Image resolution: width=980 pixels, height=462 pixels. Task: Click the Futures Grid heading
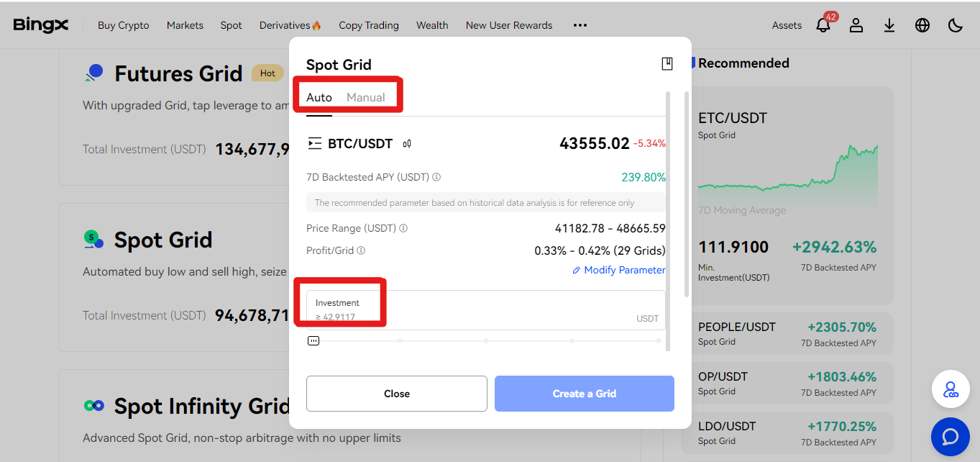coord(178,73)
